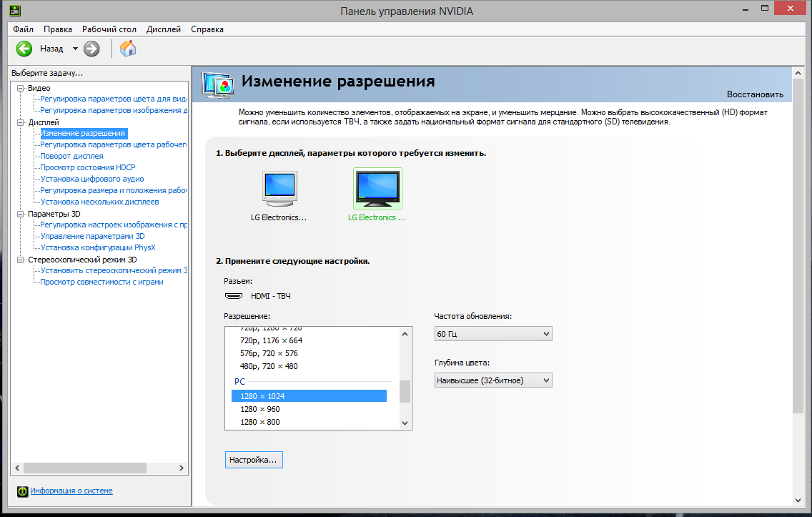This screenshot has width=812, height=517.
Task: Open Установить стереоскопический режим 3D
Action: point(114,270)
